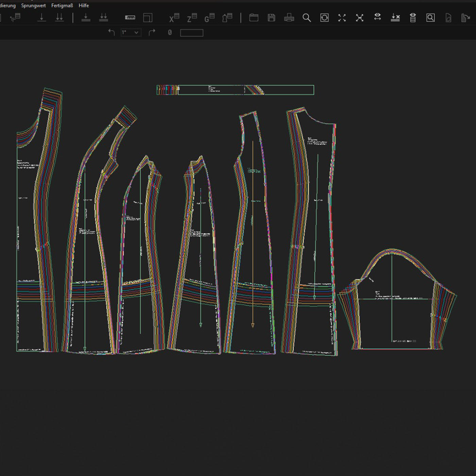Screen dimensions: 476x476
Task: Click the four-arrow fit-all icon
Action: 342,18
